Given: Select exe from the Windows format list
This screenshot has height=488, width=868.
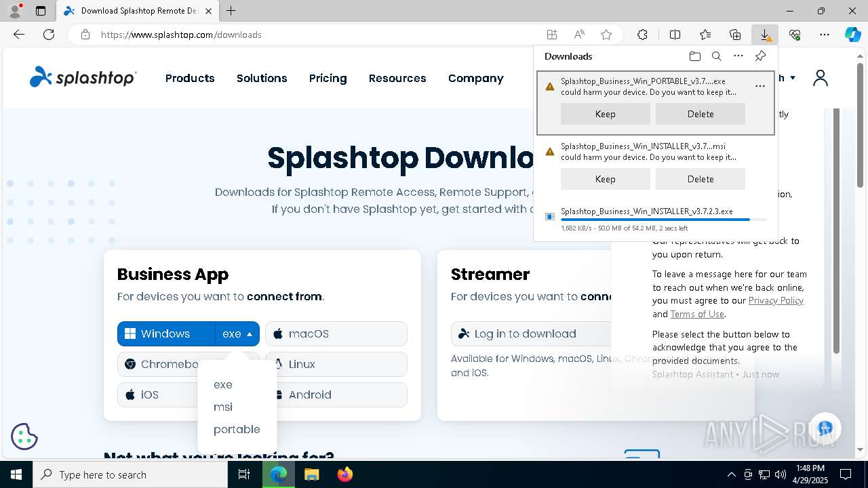Looking at the screenshot, I should tap(223, 384).
